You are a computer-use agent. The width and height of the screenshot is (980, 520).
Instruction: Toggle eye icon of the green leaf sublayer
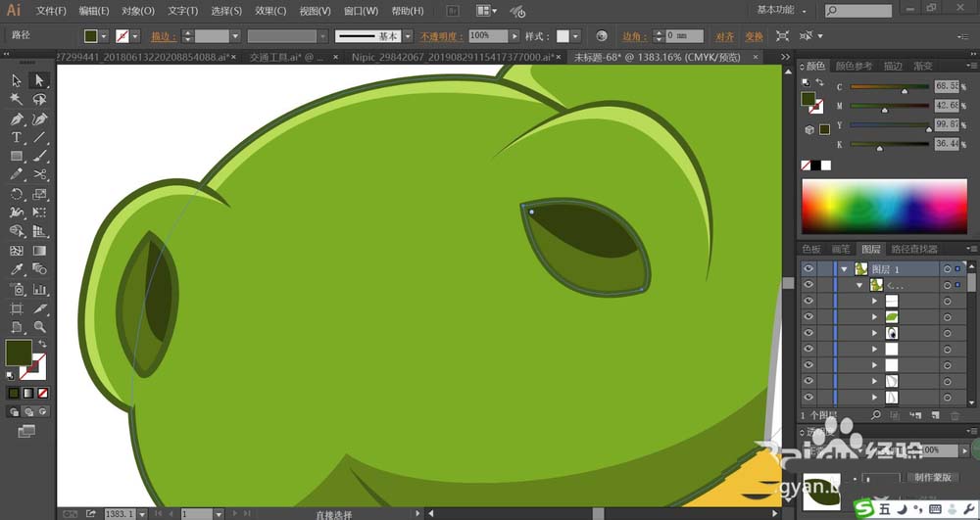[x=808, y=316]
